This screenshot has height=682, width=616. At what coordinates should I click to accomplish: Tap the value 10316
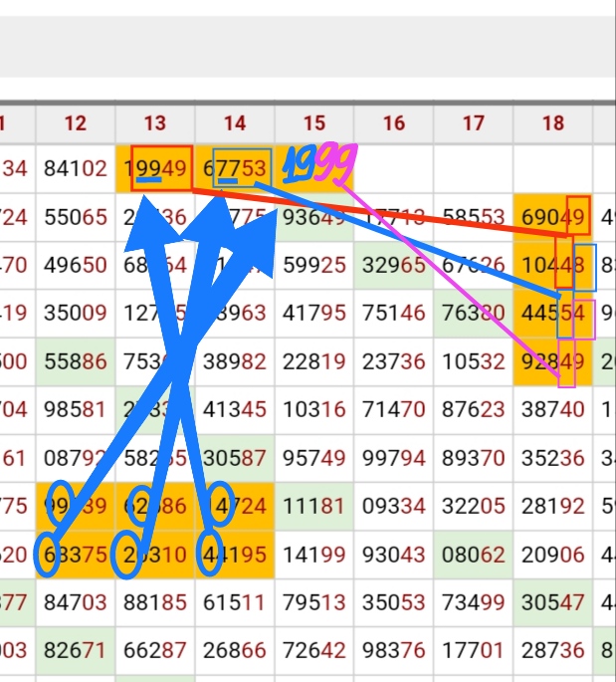pos(314,410)
